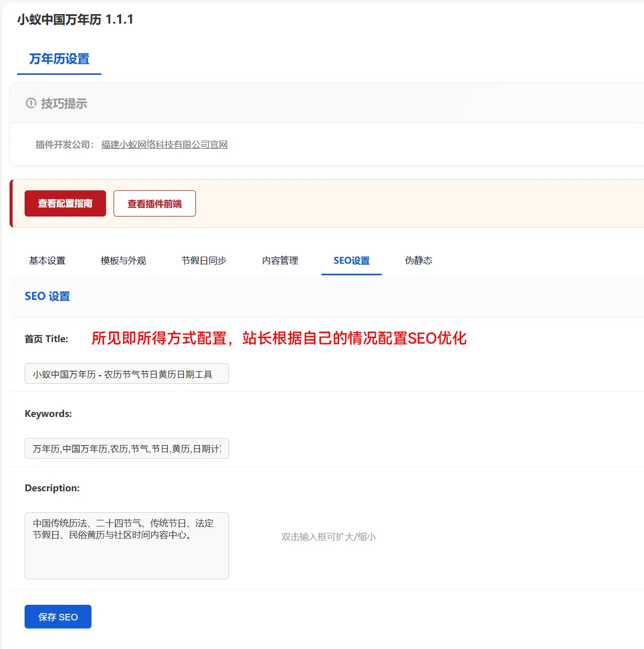Focus the 首页 Title input field
644x649 pixels.
tap(127, 374)
